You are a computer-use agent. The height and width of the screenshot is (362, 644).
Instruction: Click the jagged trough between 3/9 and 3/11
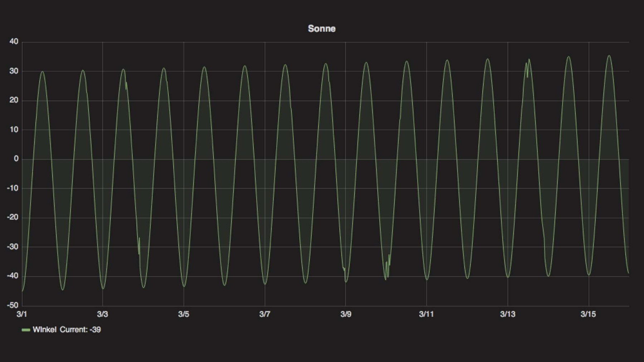(387, 268)
